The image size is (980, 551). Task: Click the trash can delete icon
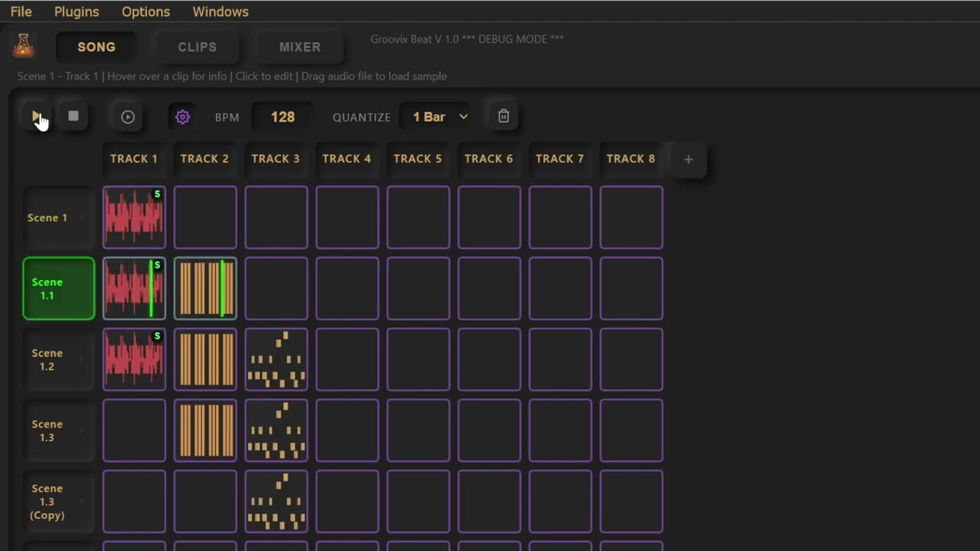[x=504, y=116]
